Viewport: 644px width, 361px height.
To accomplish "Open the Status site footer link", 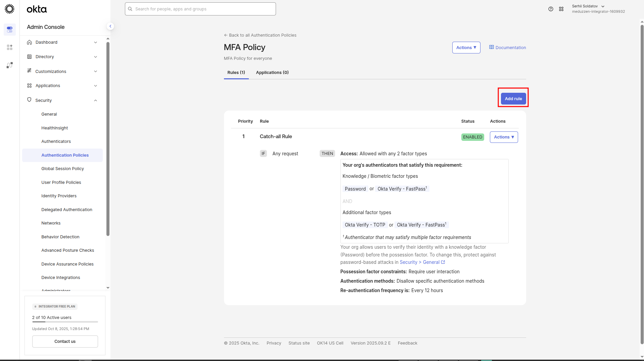I will (299, 343).
